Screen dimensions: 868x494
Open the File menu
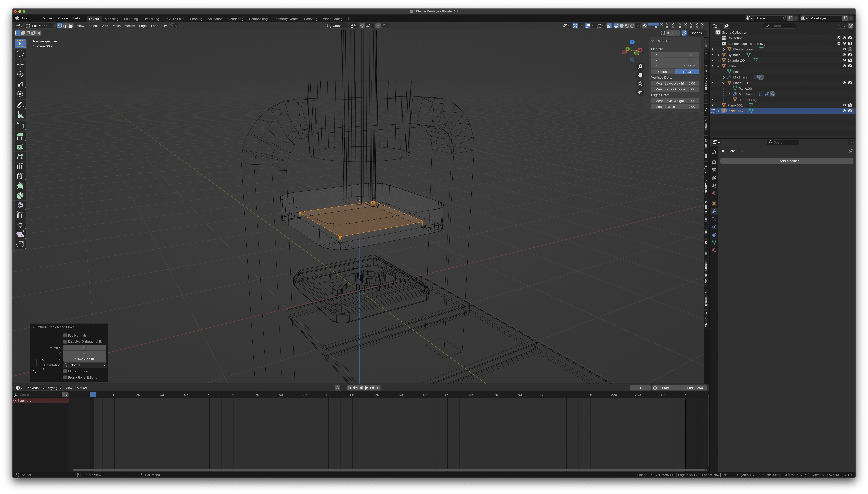tap(25, 18)
